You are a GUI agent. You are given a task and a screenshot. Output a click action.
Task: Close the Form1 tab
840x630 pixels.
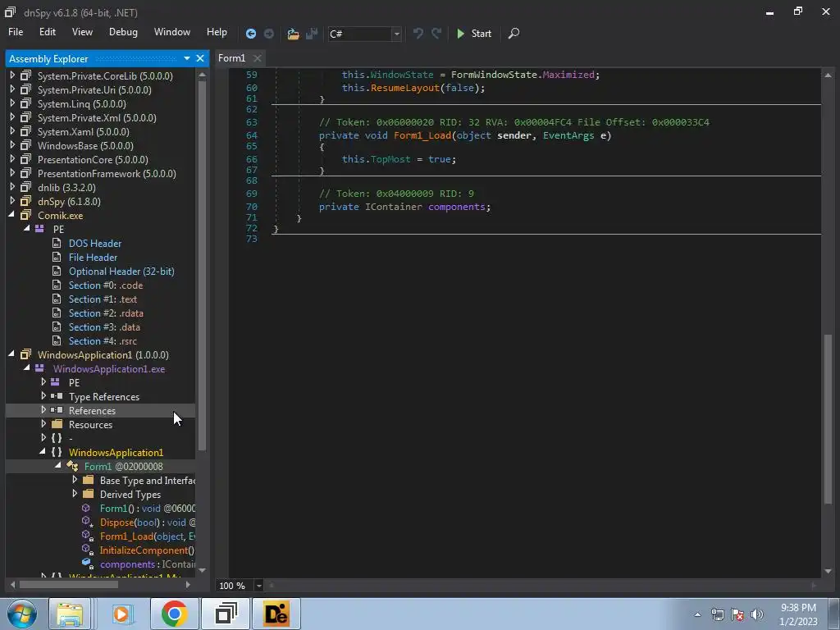coord(257,58)
